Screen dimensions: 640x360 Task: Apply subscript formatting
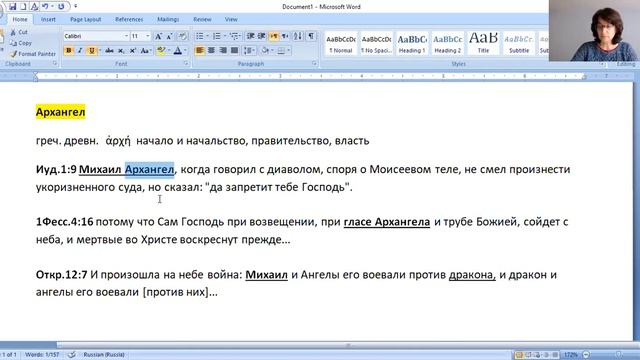click(121, 51)
